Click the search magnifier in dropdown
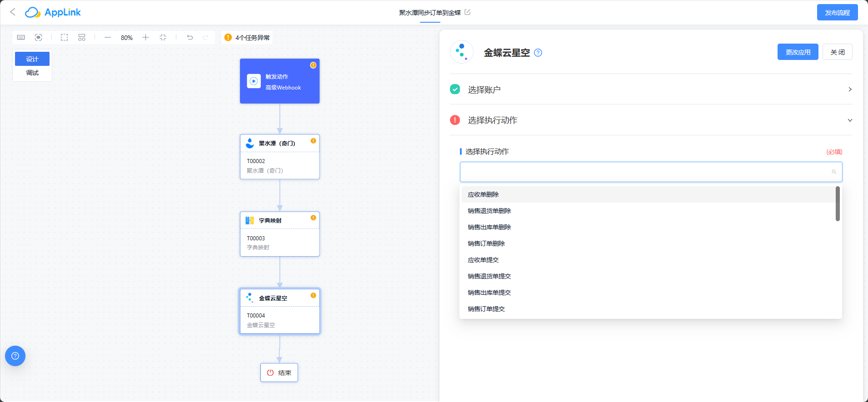The height and width of the screenshot is (402, 868). (834, 172)
